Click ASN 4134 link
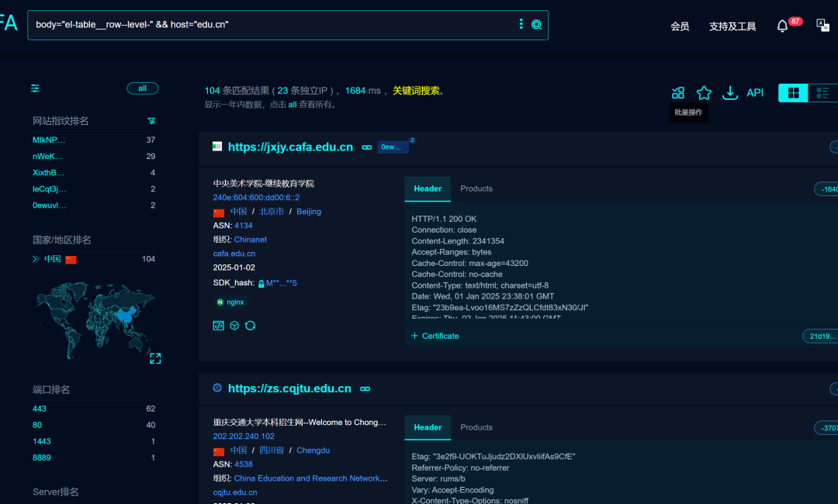 click(x=243, y=226)
